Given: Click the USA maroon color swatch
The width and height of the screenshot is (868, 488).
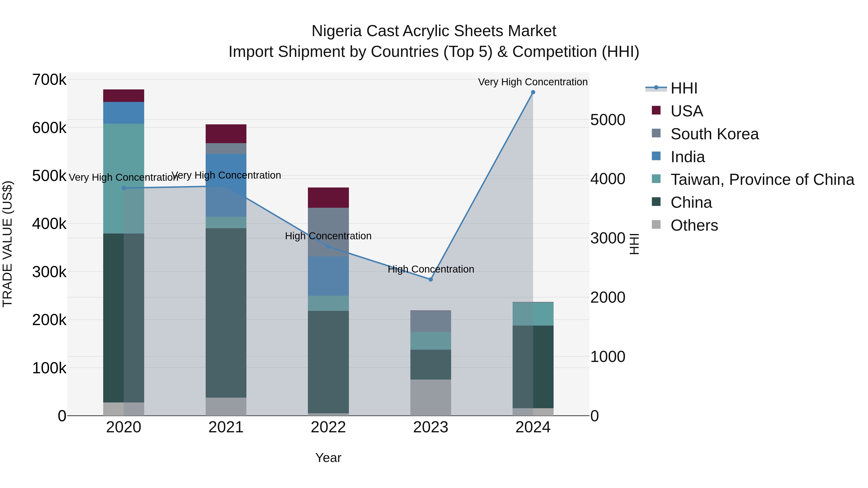Looking at the screenshot, I should point(656,110).
